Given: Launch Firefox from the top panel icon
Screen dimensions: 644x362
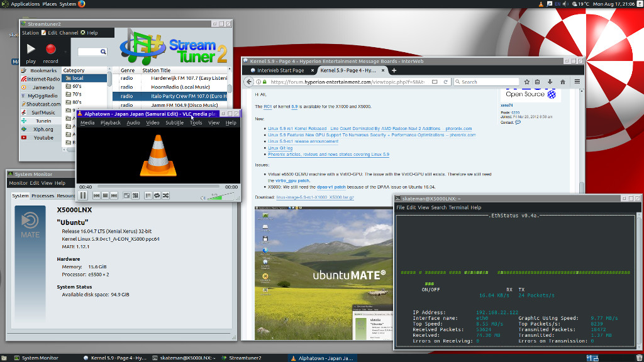Looking at the screenshot, I should 81,4.
